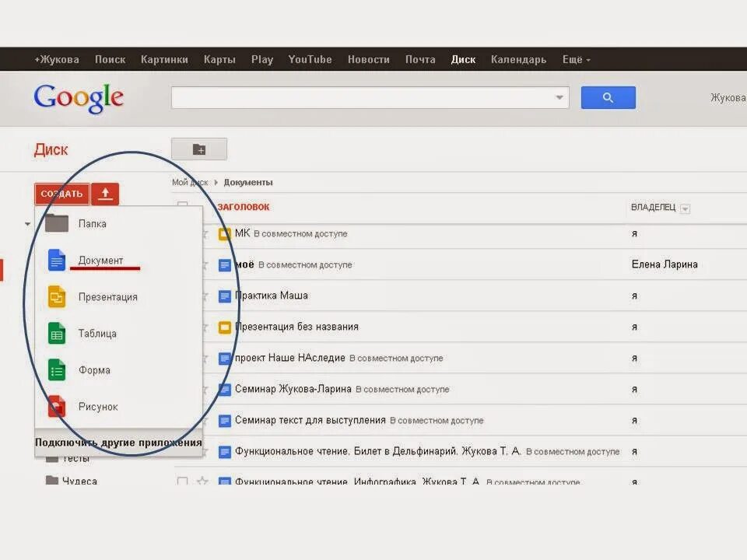This screenshot has height=560, width=747.
Task: Collapse the sidebar tree triangle beside the Папка item
Action: click(x=28, y=224)
